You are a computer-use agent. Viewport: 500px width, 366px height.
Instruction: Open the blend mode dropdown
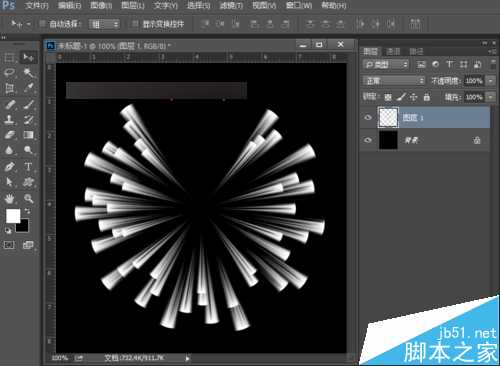(x=394, y=81)
